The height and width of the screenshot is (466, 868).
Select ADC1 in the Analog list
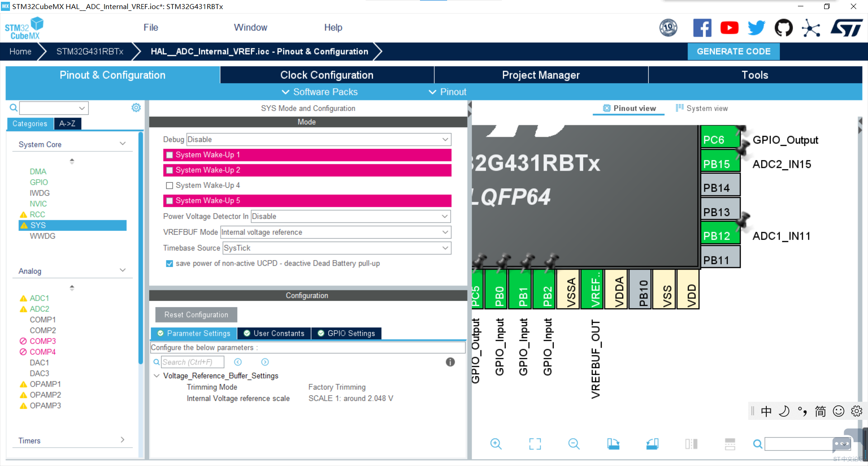pos(39,298)
